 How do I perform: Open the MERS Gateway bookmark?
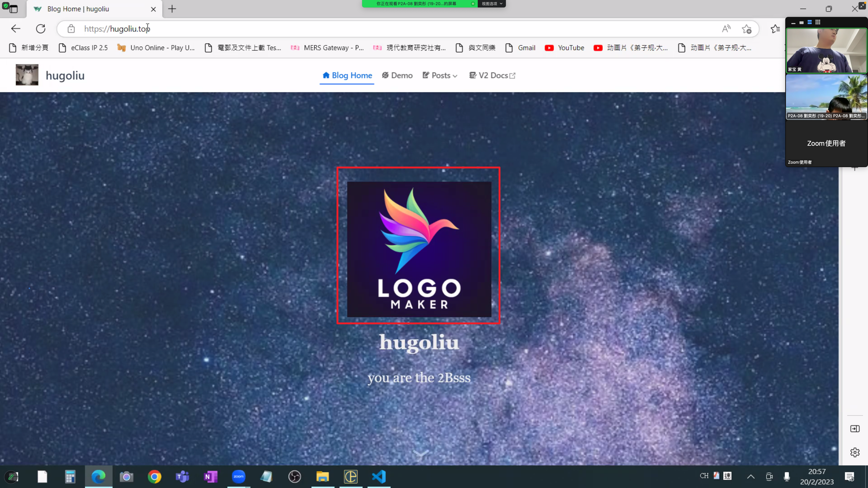tap(327, 48)
